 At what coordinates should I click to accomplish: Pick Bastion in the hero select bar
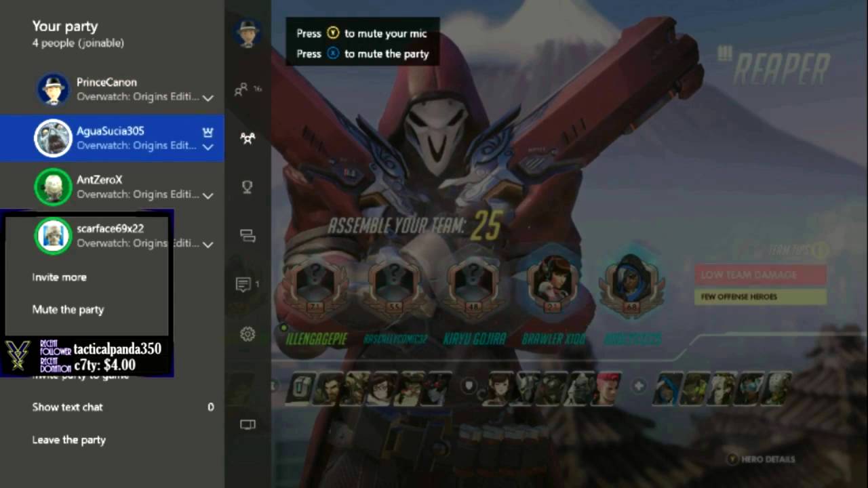(x=300, y=389)
